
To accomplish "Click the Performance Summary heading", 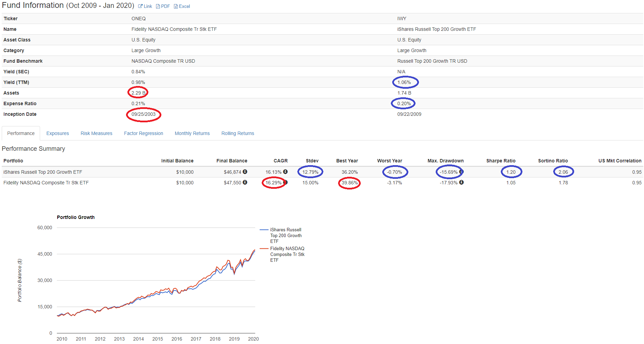I will pos(33,149).
